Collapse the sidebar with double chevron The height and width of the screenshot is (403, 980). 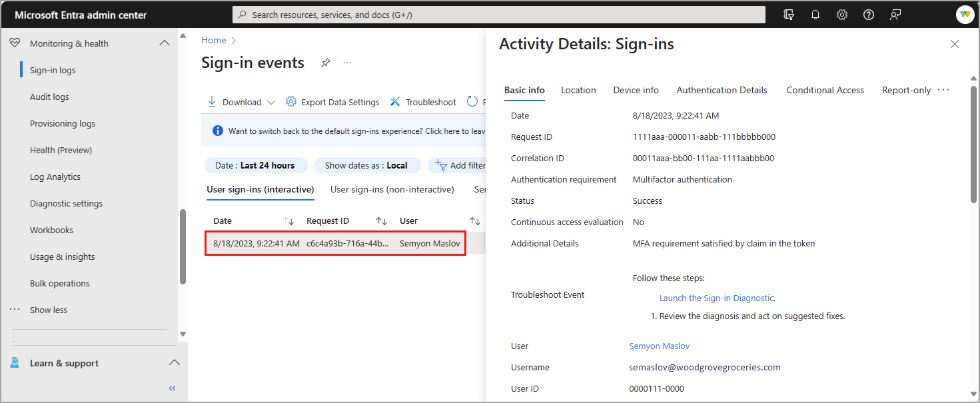point(172,388)
